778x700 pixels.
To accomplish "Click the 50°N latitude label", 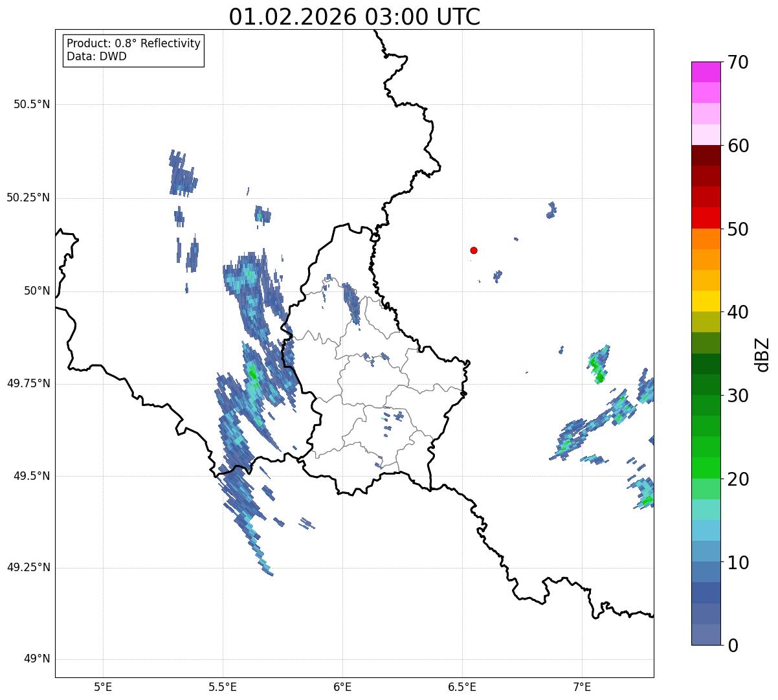I will [x=37, y=291].
